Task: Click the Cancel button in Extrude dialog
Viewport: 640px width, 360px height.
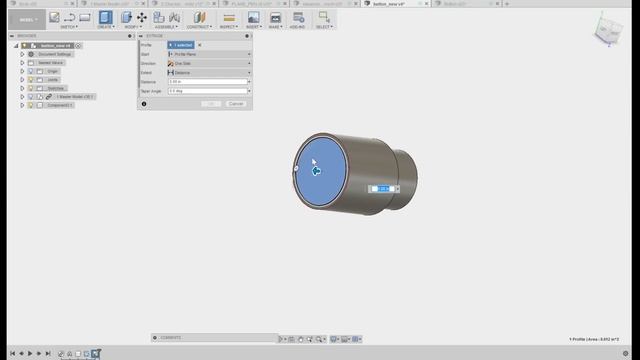Action: pyautogui.click(x=236, y=104)
